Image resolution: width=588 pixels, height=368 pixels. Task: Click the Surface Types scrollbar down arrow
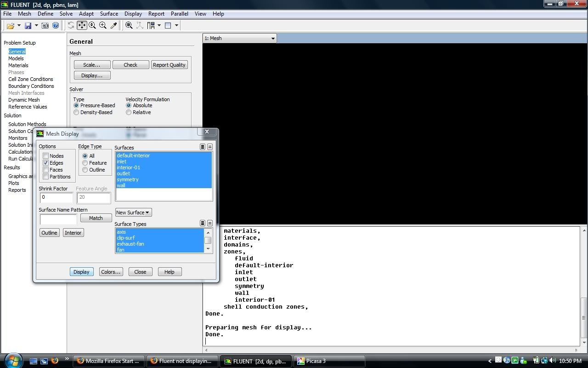click(x=208, y=249)
